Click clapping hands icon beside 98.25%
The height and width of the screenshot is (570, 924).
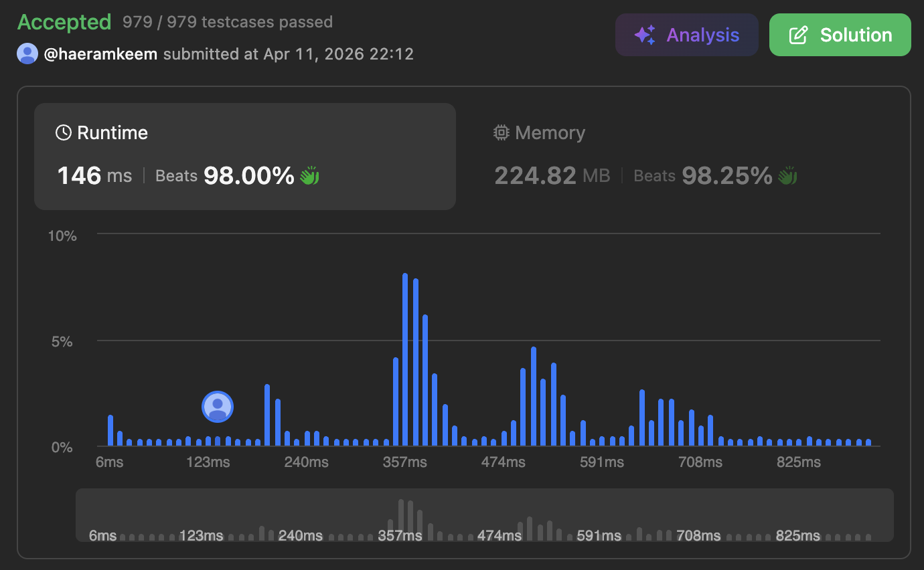click(x=787, y=176)
